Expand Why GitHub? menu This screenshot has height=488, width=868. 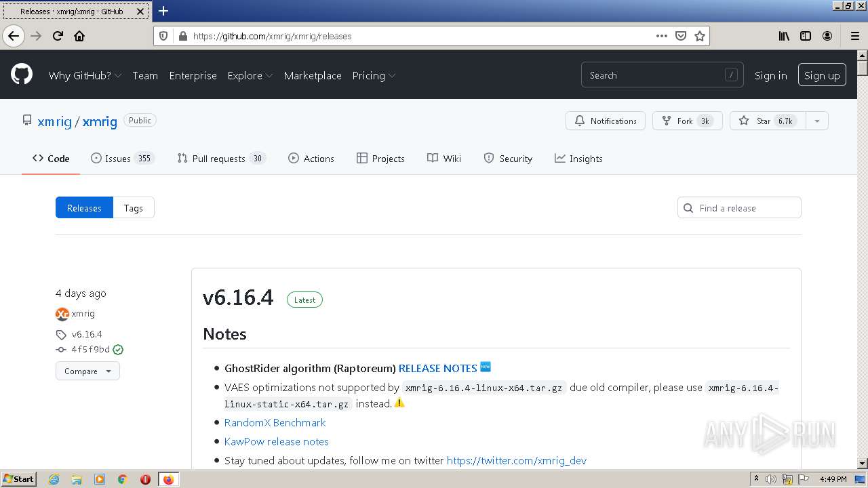(x=85, y=75)
